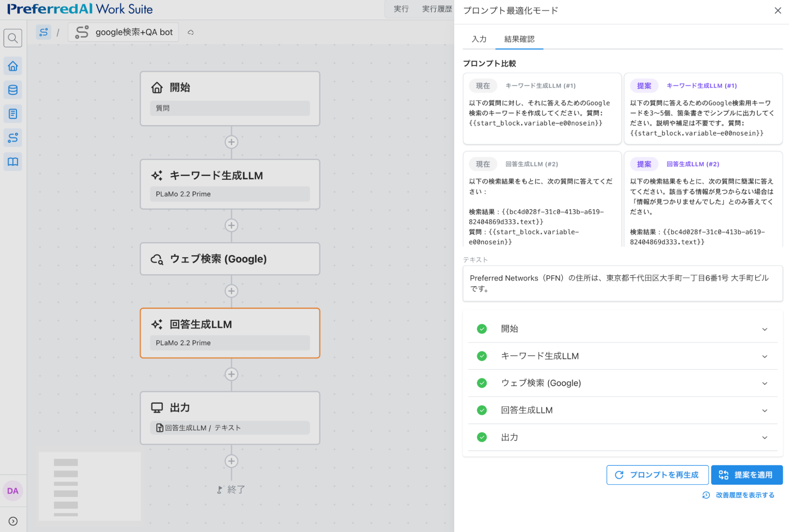The height and width of the screenshot is (532, 789).
Task: Expand sidebar with bottom arrow icon
Action: click(13, 521)
